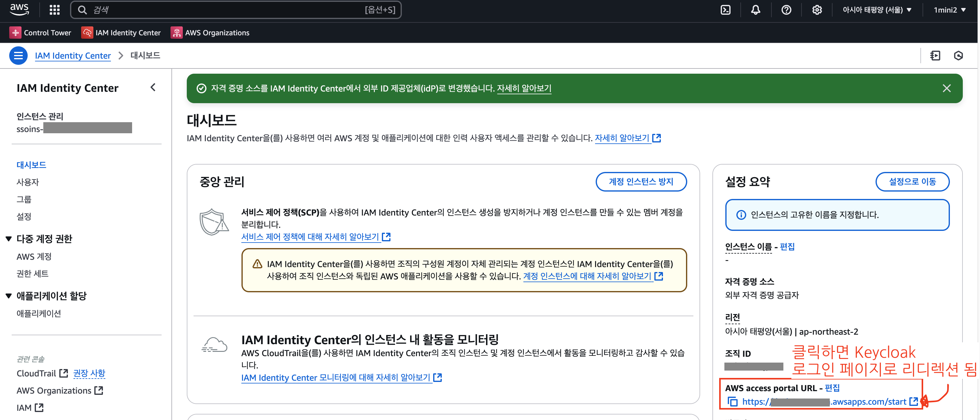Copy the AWS access portal URL
980x420 pixels.
[x=732, y=401]
